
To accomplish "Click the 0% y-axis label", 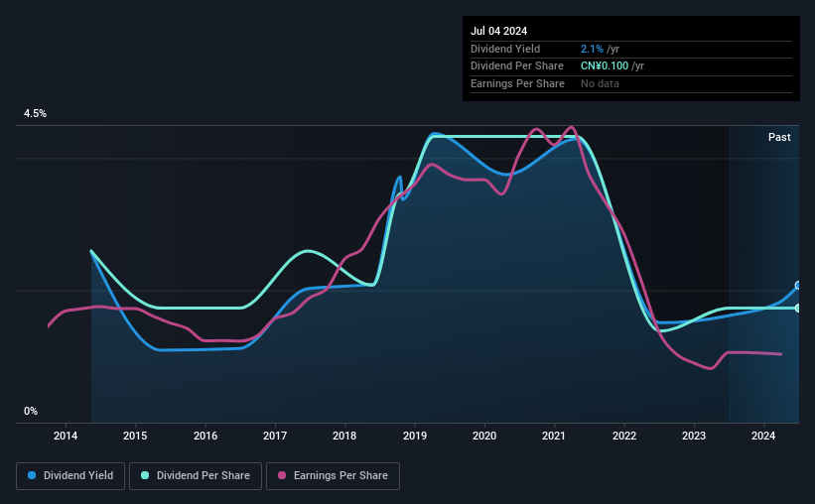I will coord(31,411).
